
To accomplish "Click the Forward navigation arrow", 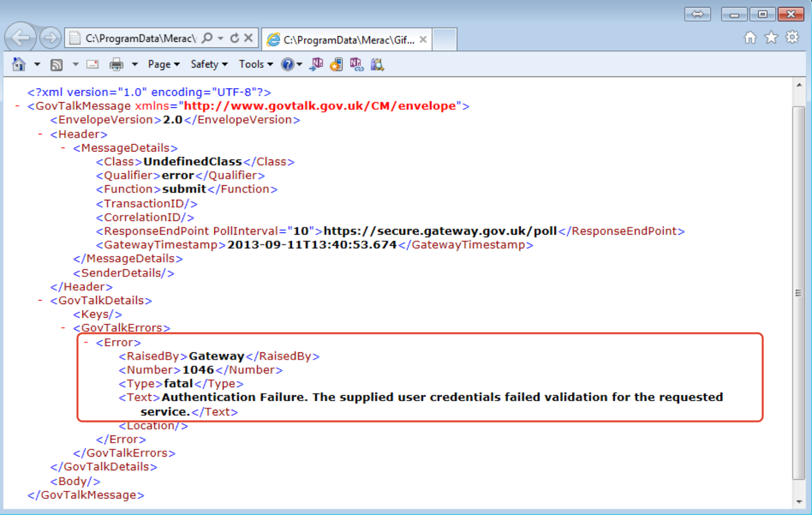I will 50,38.
